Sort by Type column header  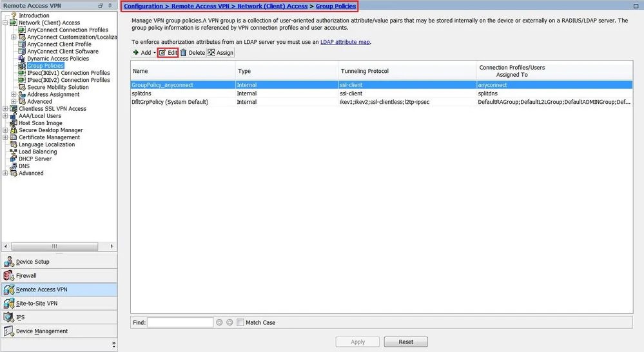(x=287, y=71)
